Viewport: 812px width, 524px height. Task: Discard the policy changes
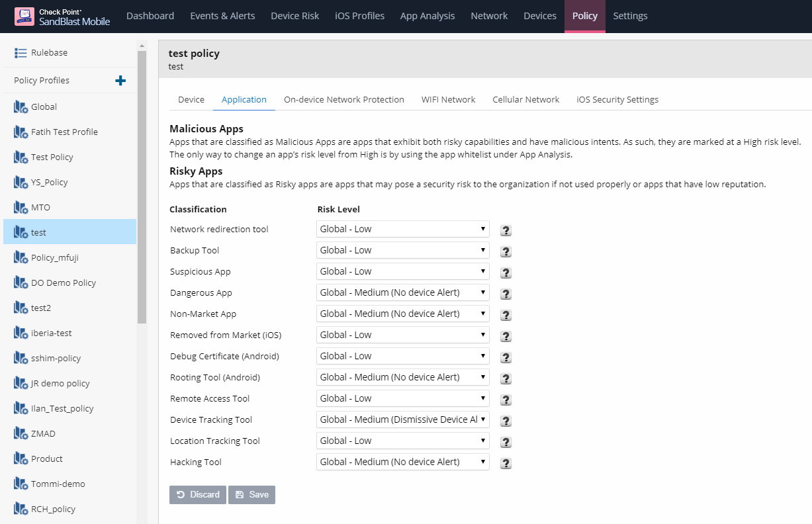coord(198,495)
